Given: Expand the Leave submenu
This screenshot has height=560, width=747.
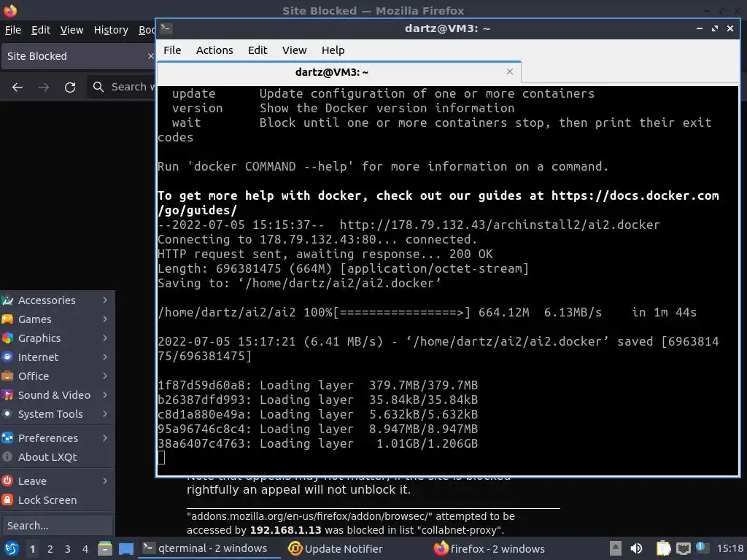Looking at the screenshot, I should click(57, 481).
